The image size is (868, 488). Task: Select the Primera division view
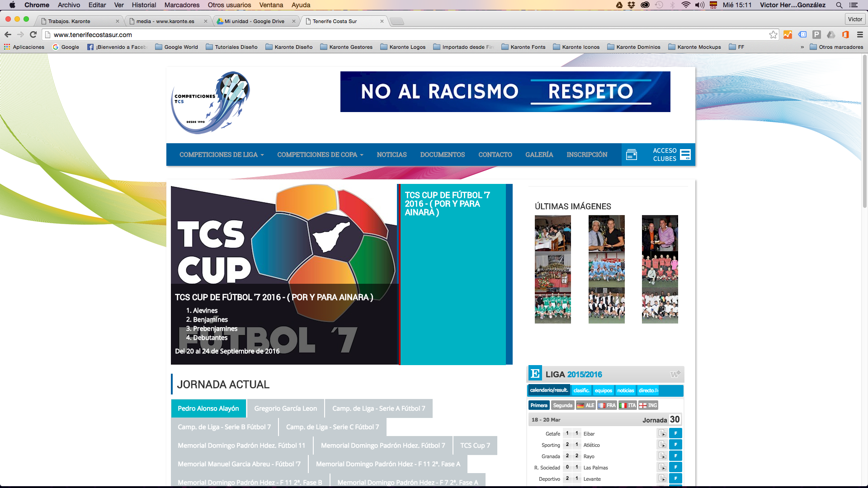pyautogui.click(x=539, y=405)
